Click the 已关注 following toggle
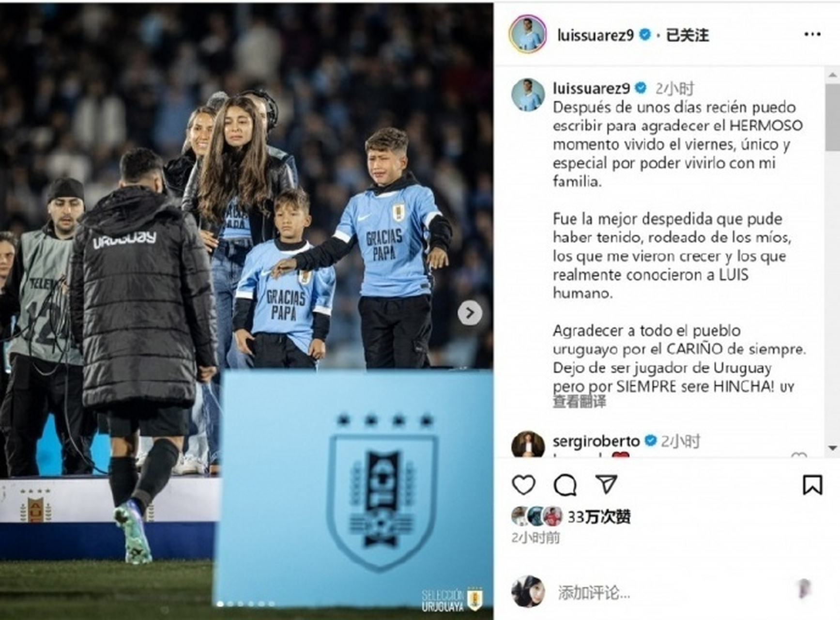This screenshot has width=840, height=620. coord(687,35)
